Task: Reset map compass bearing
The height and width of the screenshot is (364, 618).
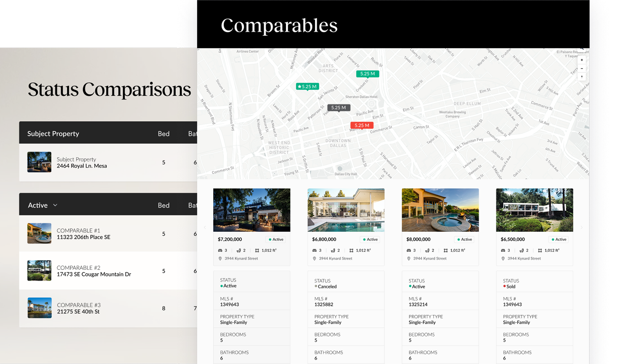Action: 582,77
